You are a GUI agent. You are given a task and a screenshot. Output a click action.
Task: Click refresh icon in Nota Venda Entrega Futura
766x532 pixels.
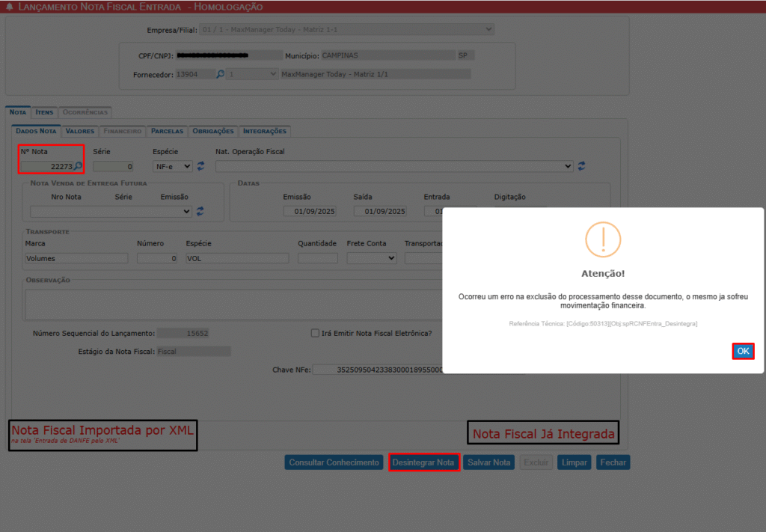click(200, 212)
